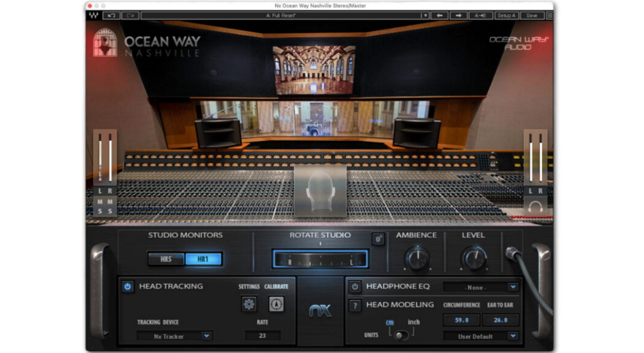The height and width of the screenshot is (353, 644).
Task: Open the preset list dropdown arrow
Action: click(x=425, y=16)
